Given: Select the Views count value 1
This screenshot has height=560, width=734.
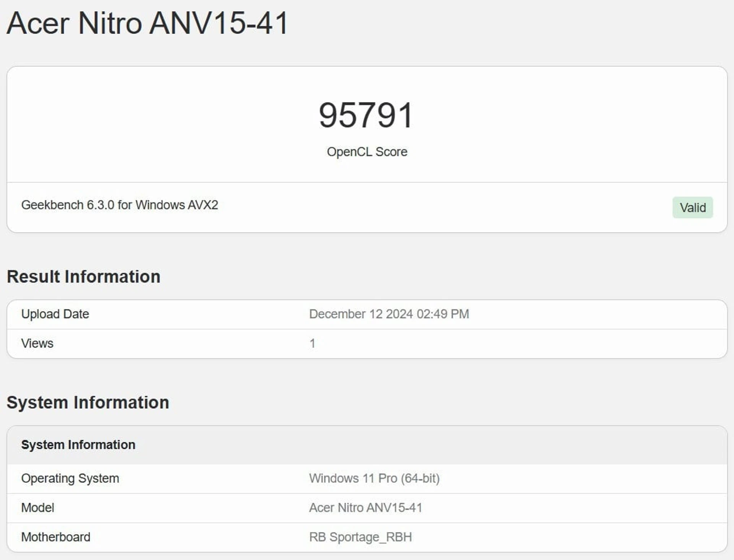Looking at the screenshot, I should (312, 343).
